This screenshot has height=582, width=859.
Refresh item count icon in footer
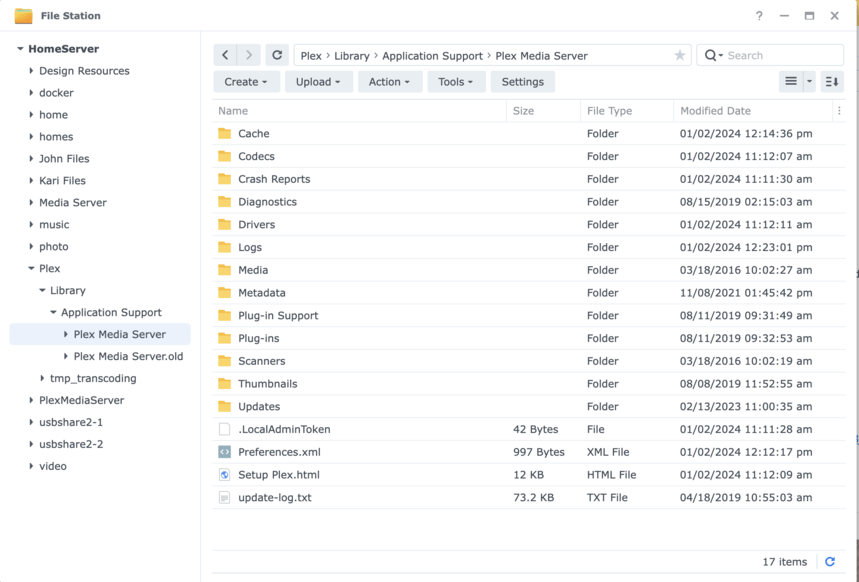(x=830, y=562)
